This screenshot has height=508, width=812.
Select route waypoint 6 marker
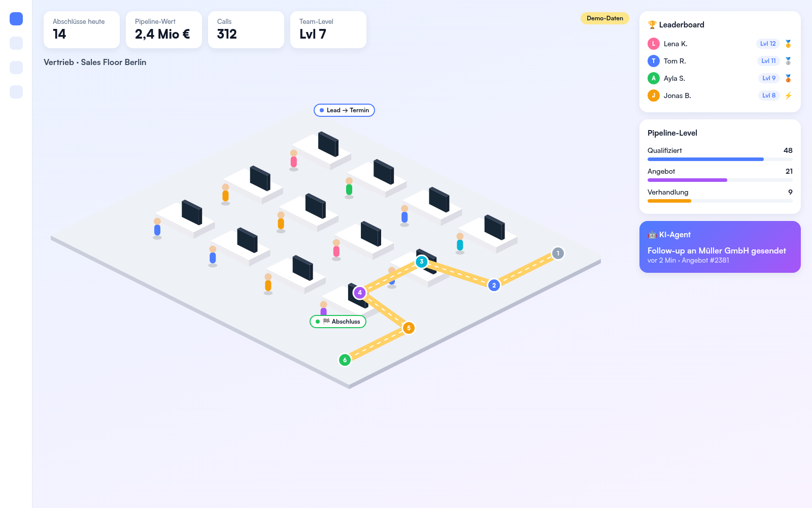pyautogui.click(x=345, y=360)
